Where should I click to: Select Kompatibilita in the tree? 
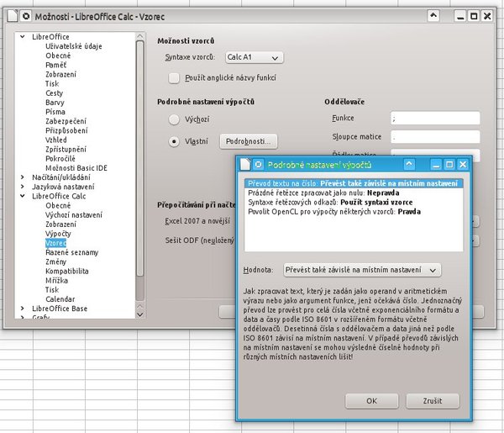(67, 271)
